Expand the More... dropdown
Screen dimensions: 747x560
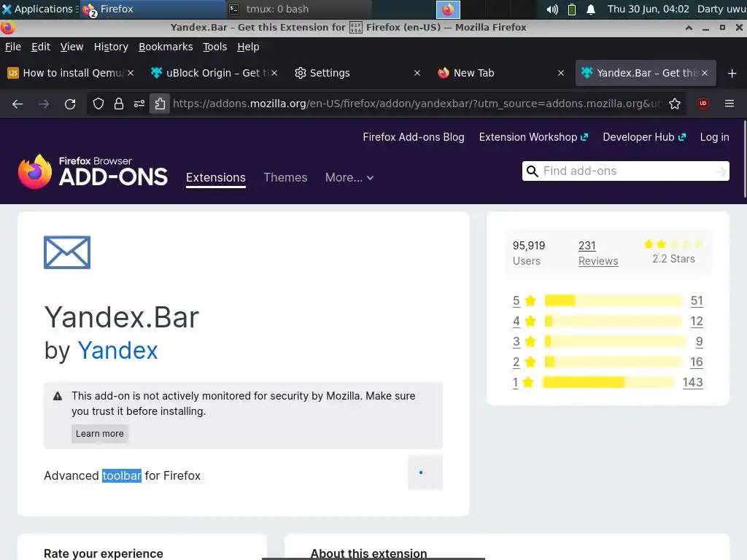(x=349, y=178)
